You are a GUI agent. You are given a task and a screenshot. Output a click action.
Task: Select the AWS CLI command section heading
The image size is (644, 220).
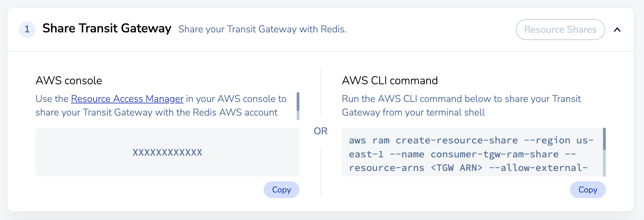pyautogui.click(x=390, y=80)
